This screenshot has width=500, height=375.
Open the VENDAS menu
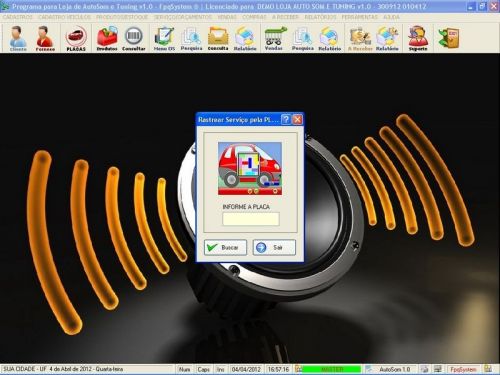(x=227, y=17)
